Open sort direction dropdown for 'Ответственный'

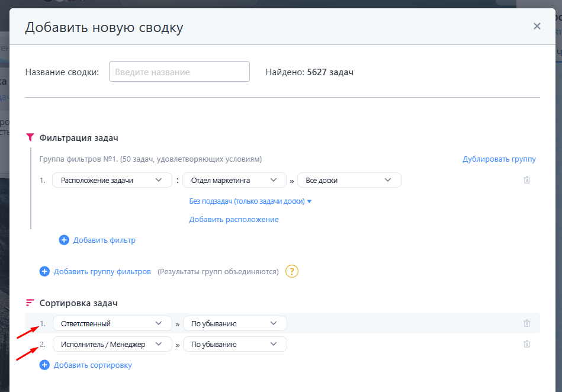[235, 323]
